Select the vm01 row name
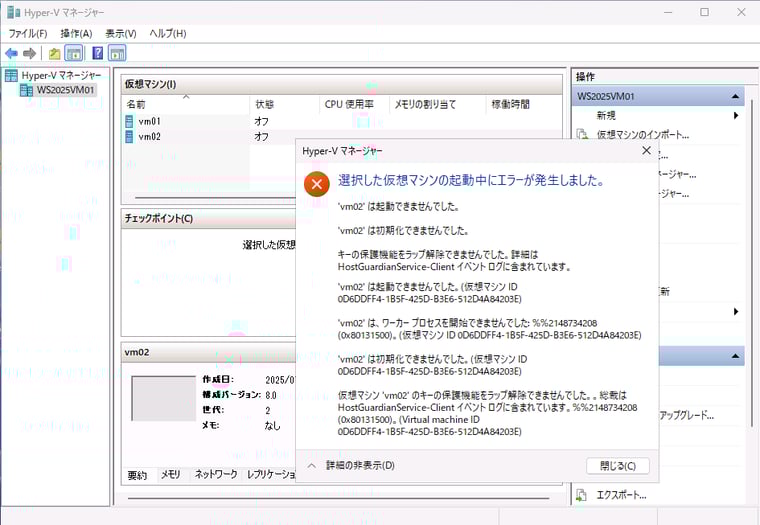760x525 pixels. coord(149,121)
